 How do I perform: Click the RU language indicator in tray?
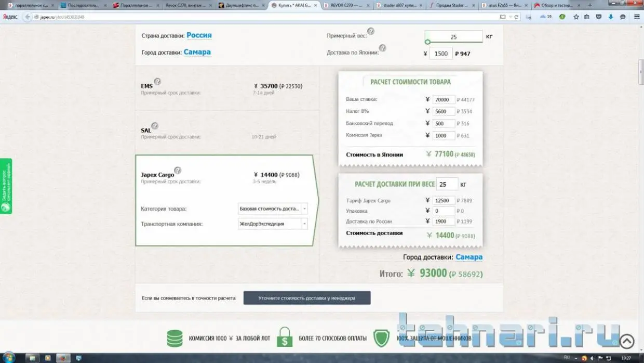tap(567, 358)
